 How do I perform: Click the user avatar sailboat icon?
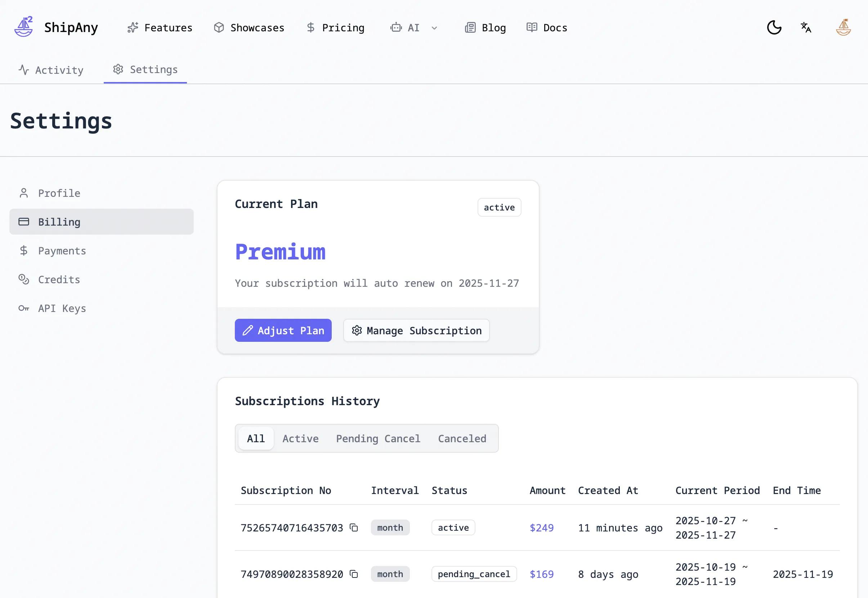[843, 27]
